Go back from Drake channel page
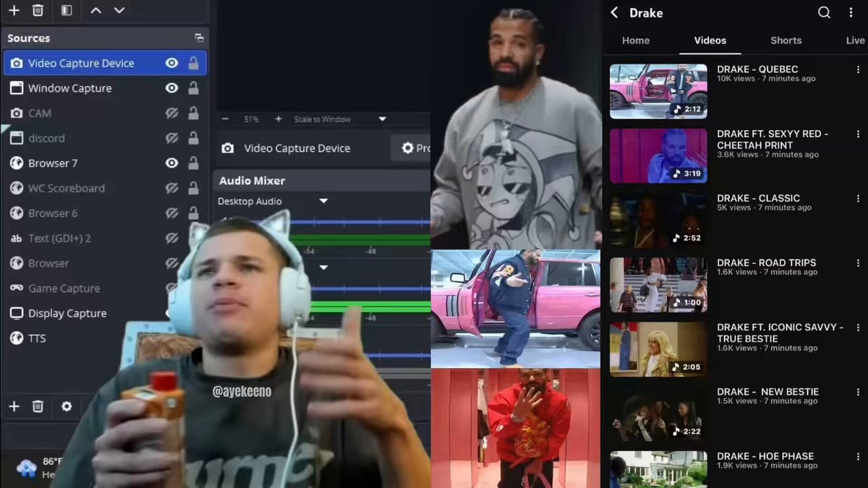 [x=614, y=12]
